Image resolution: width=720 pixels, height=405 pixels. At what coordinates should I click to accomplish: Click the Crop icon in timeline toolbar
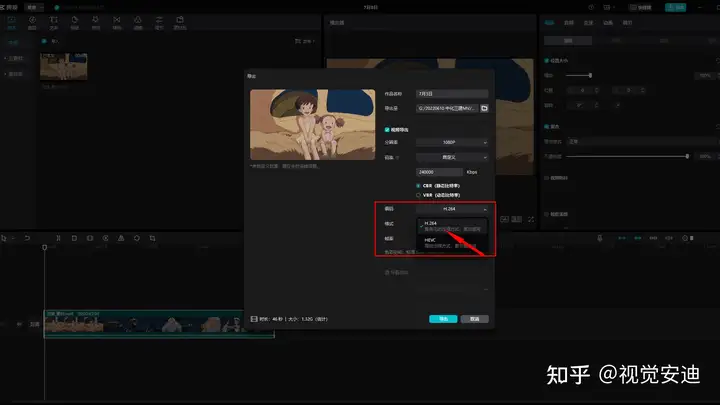tap(152, 238)
